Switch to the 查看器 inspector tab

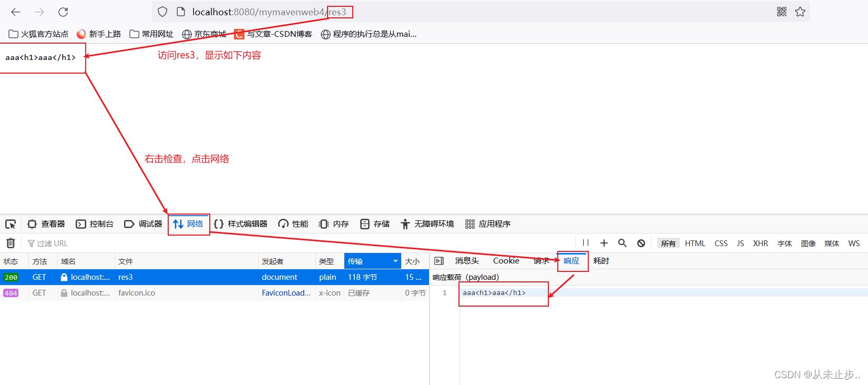(x=46, y=224)
